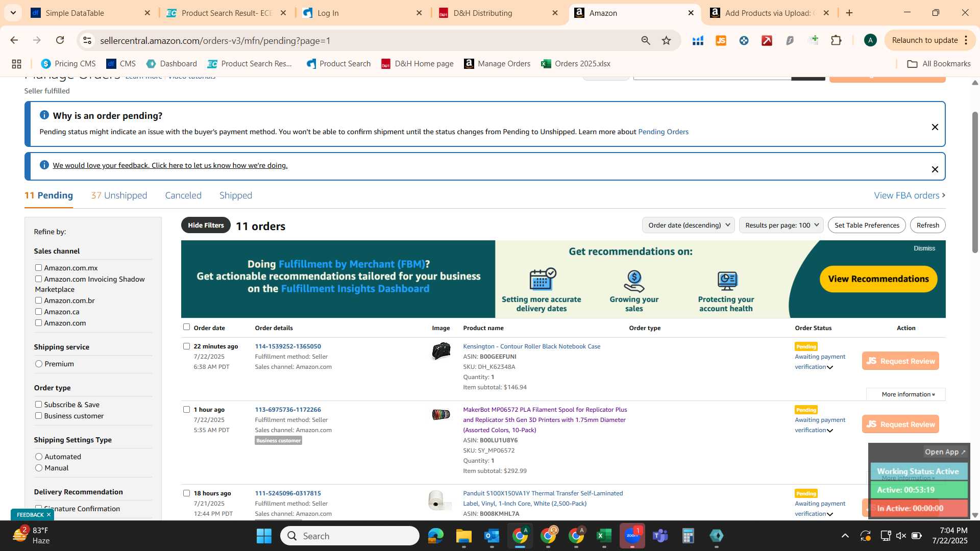Select order 114-1539252-1365050 checkbox
Image resolution: width=980 pixels, height=551 pixels.
click(x=186, y=346)
